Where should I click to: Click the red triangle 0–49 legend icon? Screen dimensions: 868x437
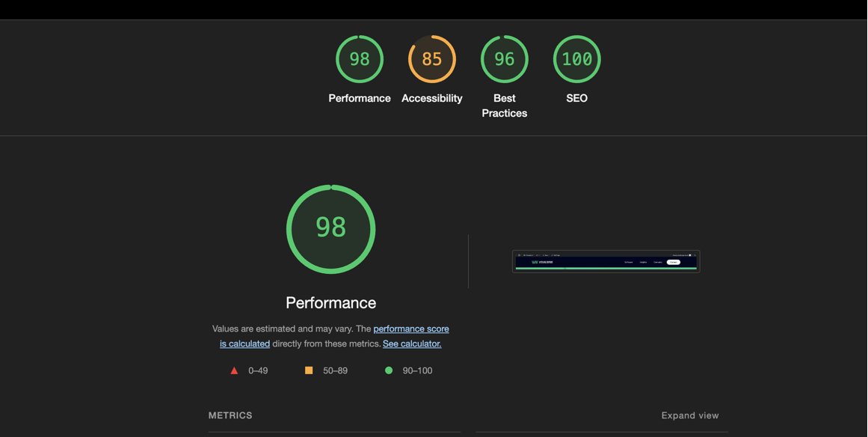[234, 370]
